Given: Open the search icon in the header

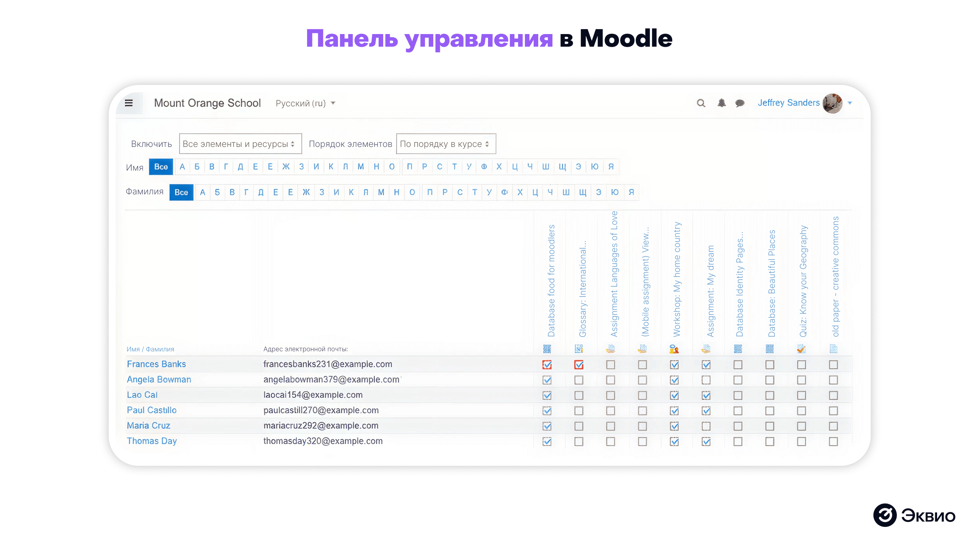Looking at the screenshot, I should click(x=701, y=103).
